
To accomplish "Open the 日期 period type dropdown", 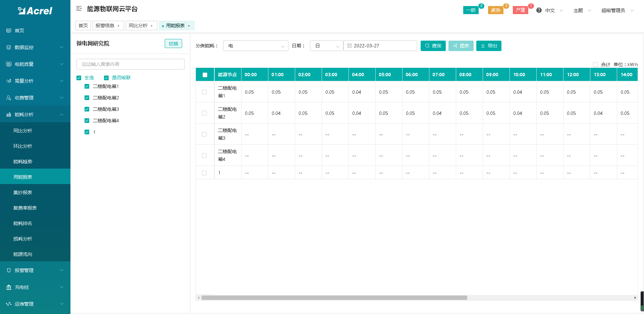I will pyautogui.click(x=326, y=46).
